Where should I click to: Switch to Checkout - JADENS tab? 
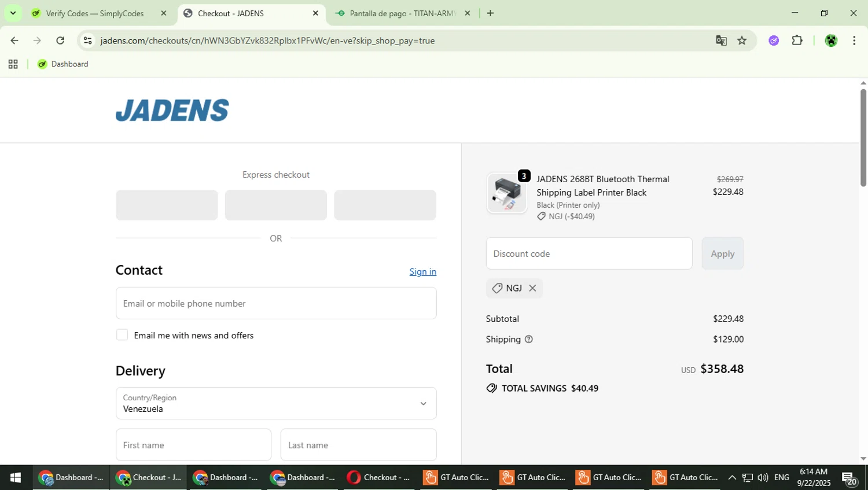point(252,13)
